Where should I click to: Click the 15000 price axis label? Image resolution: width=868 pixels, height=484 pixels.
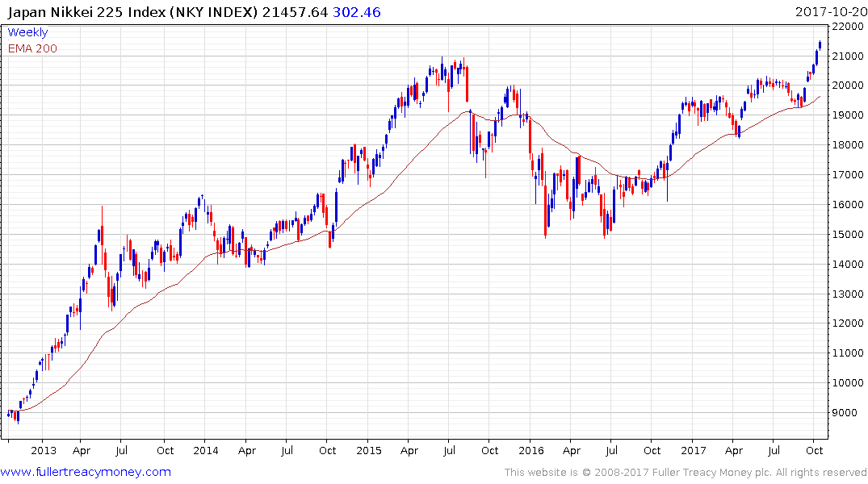click(x=848, y=235)
